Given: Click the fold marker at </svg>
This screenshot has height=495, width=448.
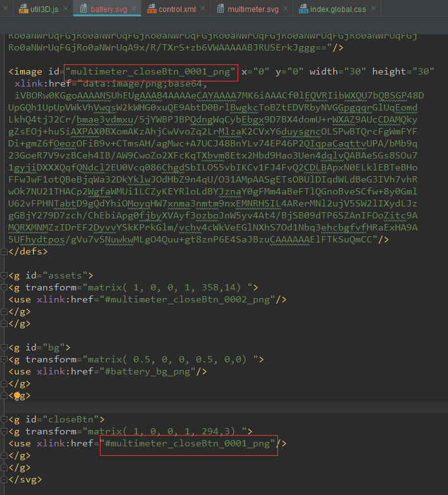Looking at the screenshot, I should 4,480.
